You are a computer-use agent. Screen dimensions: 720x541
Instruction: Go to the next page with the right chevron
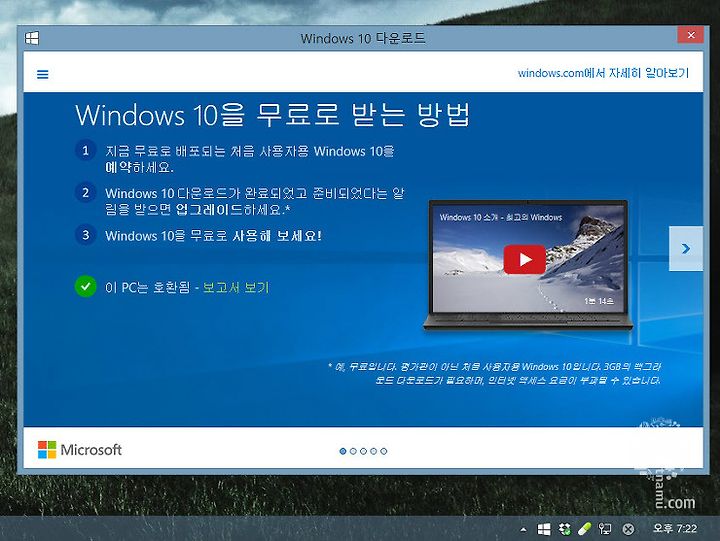coord(686,248)
